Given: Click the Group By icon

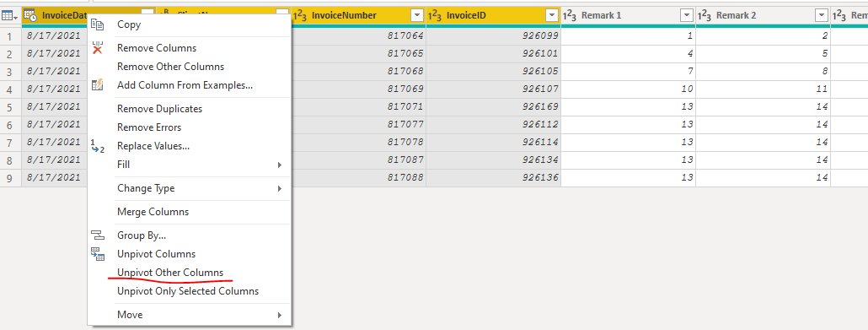Looking at the screenshot, I should click(98, 235).
